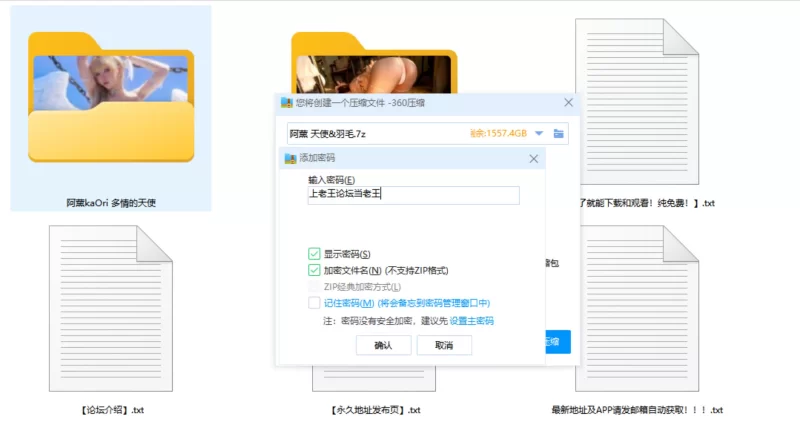Enable the 记住密码 checkbox

[315, 303]
